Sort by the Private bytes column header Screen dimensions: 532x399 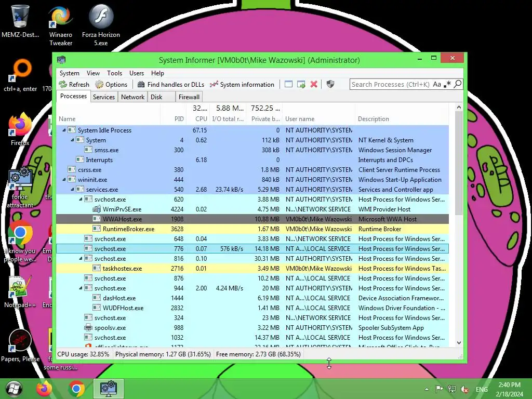pyautogui.click(x=264, y=119)
